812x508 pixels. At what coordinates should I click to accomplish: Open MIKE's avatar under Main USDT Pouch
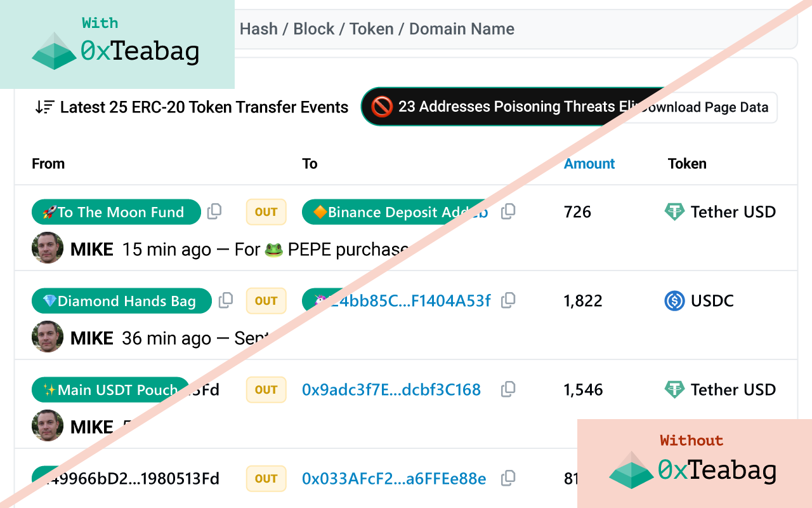point(48,425)
